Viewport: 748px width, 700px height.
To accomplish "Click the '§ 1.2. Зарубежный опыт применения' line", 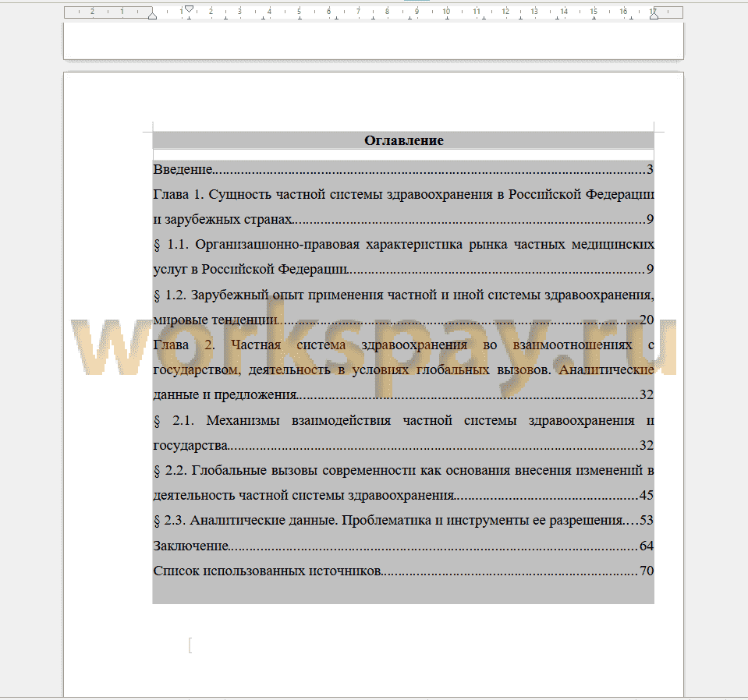I will click(x=403, y=295).
